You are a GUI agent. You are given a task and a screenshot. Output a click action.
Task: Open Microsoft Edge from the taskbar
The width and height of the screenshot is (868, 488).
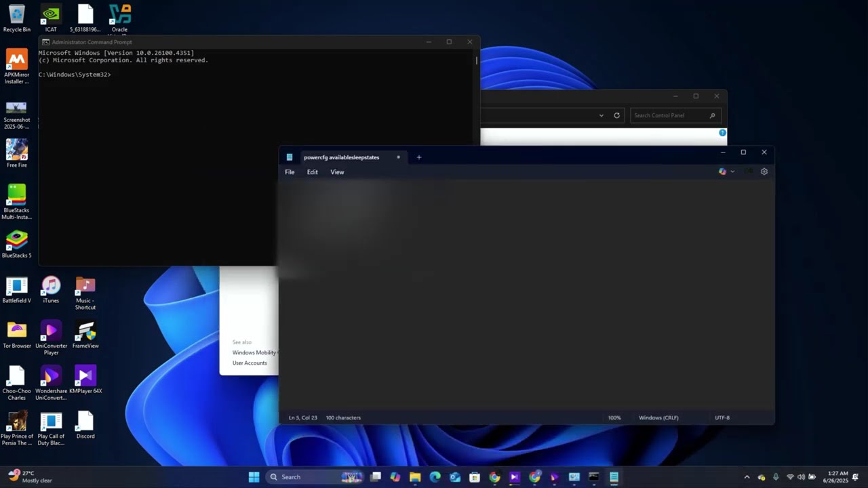coord(435,477)
